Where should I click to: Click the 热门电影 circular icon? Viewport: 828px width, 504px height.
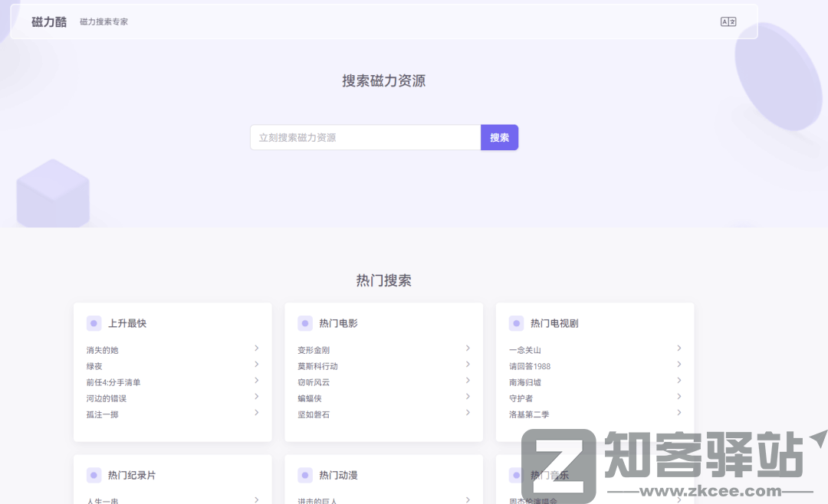(x=305, y=322)
